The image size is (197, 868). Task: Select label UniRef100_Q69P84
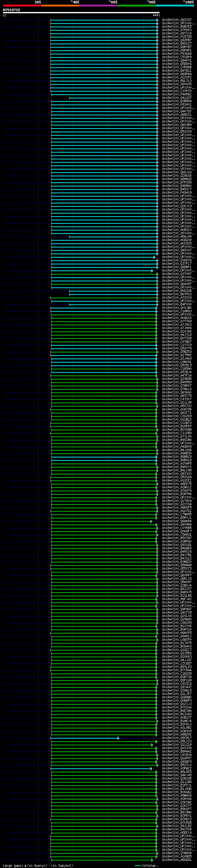pos(177,74)
